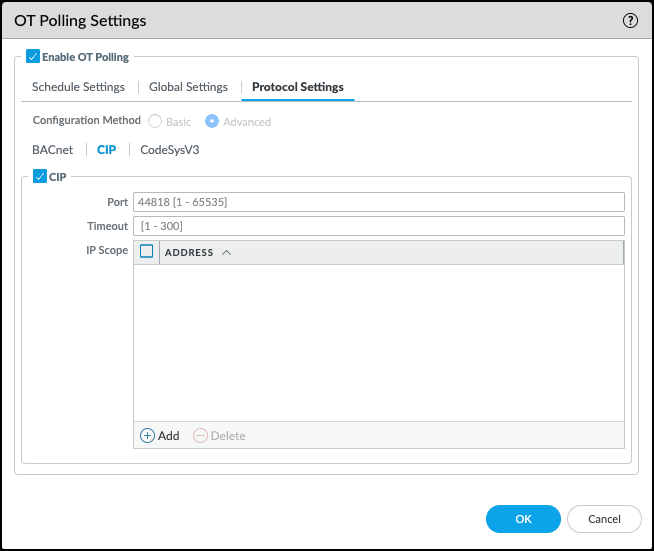Image resolution: width=654 pixels, height=551 pixels.
Task: Click the plus icon to add address
Action: 147,436
